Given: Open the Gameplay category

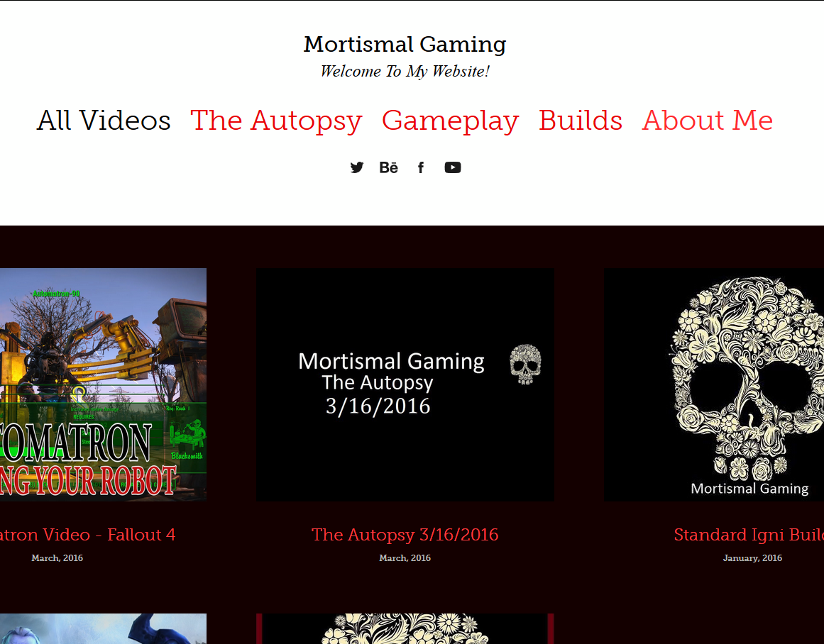Looking at the screenshot, I should click(x=451, y=121).
